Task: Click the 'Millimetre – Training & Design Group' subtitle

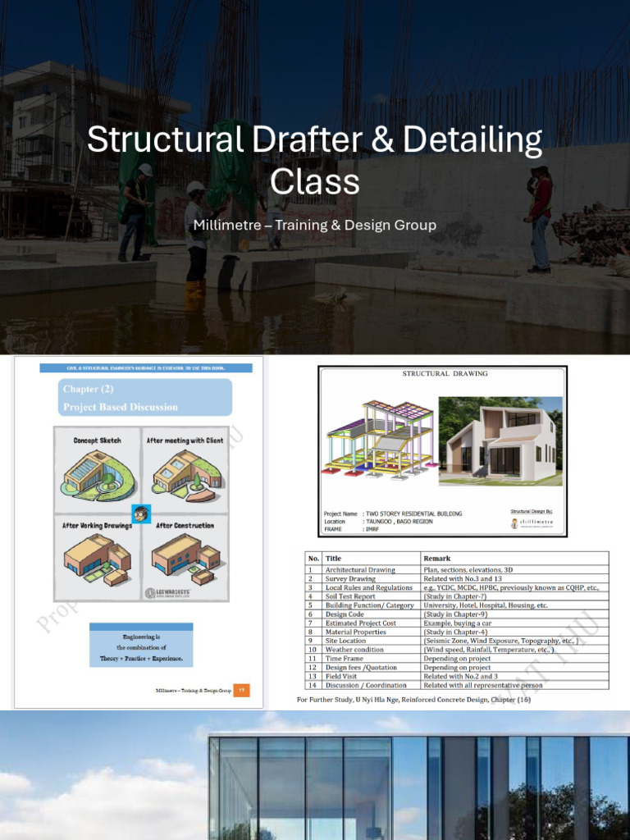Action: pos(315,225)
